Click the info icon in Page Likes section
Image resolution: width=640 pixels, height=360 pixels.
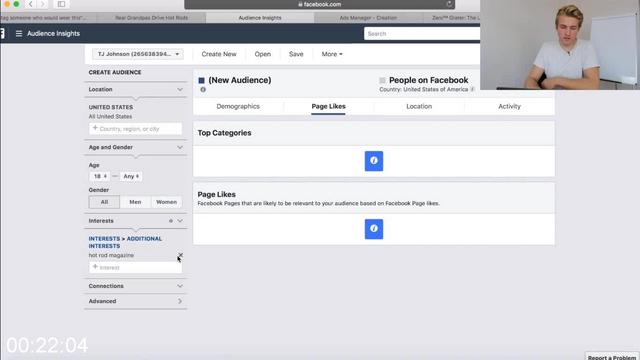pos(373,229)
